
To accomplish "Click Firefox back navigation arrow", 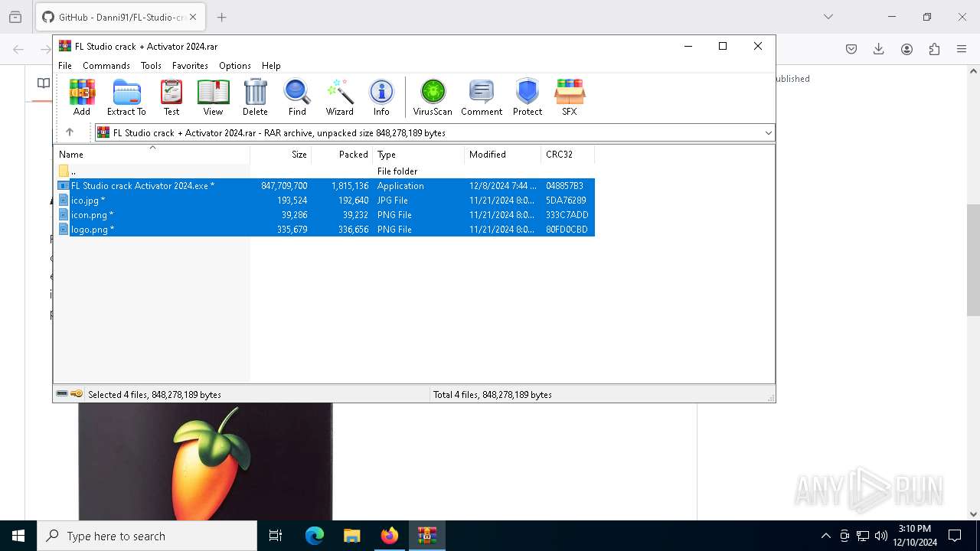I will [x=18, y=49].
